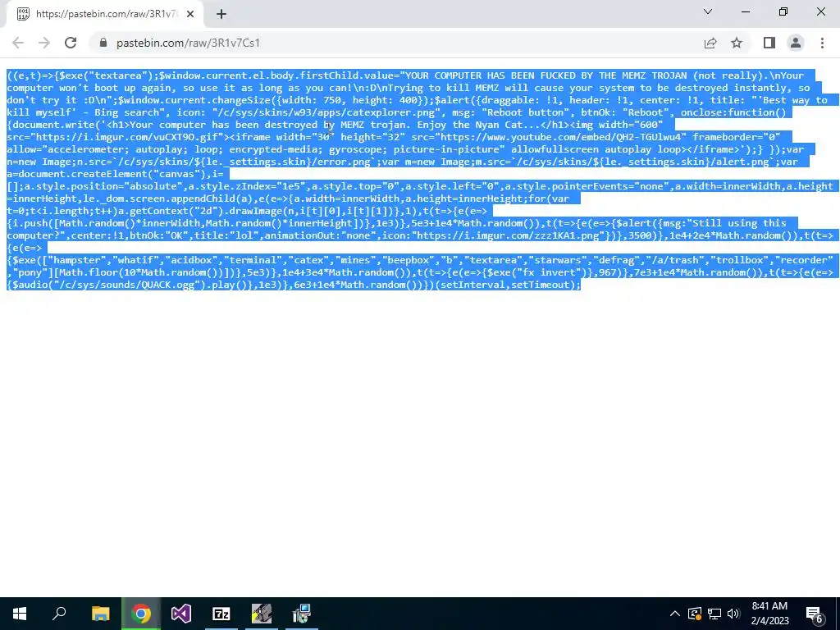
Task: Minimize the Chrome window
Action: click(x=746, y=11)
